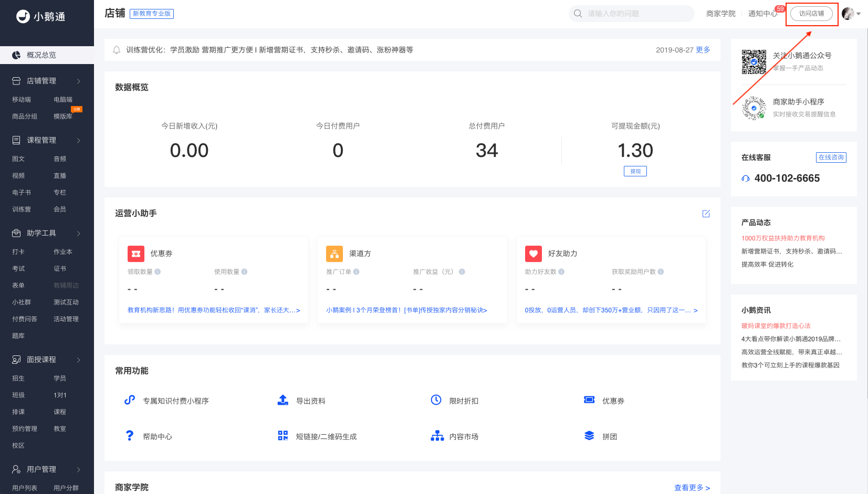Open 移动端 under 店铺管理

[x=22, y=99]
